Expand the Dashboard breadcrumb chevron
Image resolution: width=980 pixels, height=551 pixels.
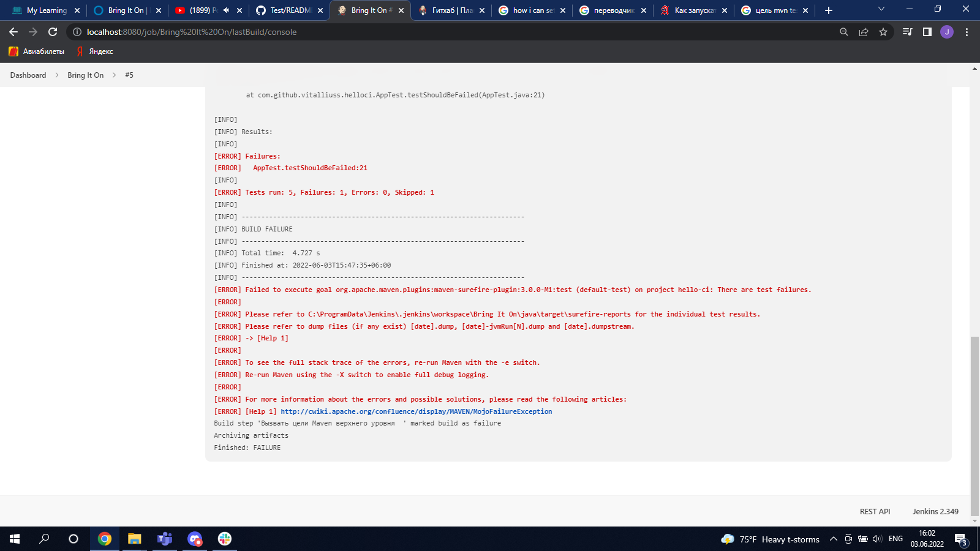point(57,75)
